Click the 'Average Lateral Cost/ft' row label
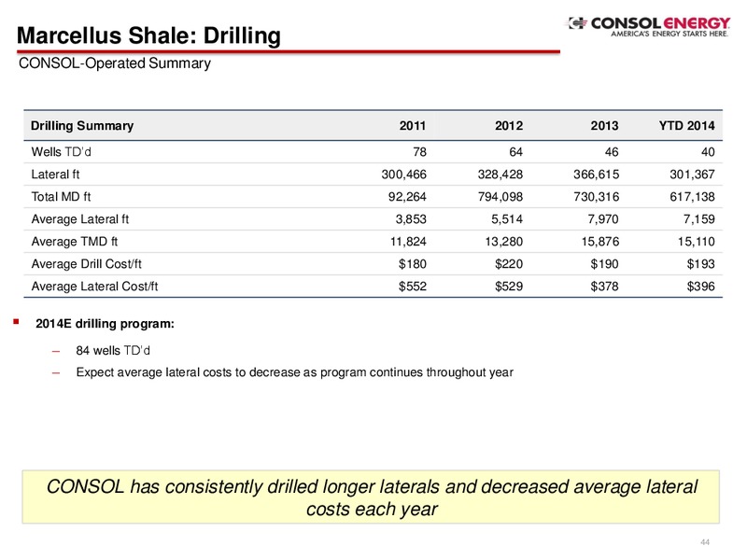The width and height of the screenshot is (747, 560). coord(94,287)
